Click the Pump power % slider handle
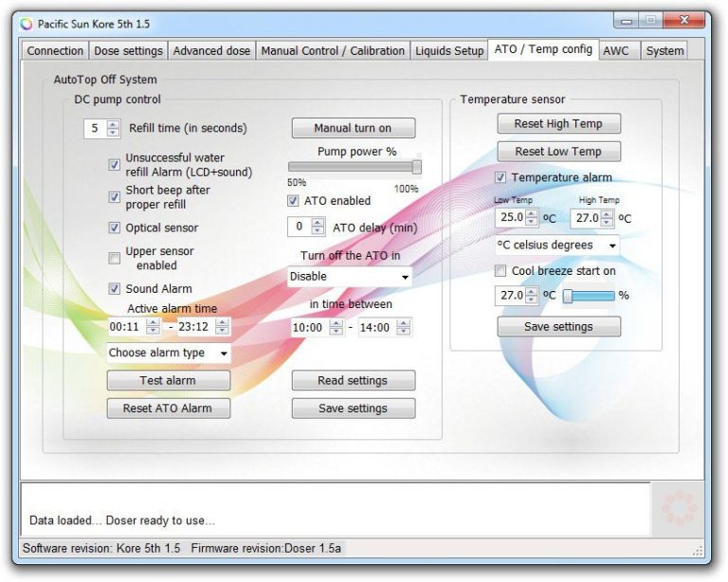This screenshot has width=728, height=582. (x=416, y=168)
